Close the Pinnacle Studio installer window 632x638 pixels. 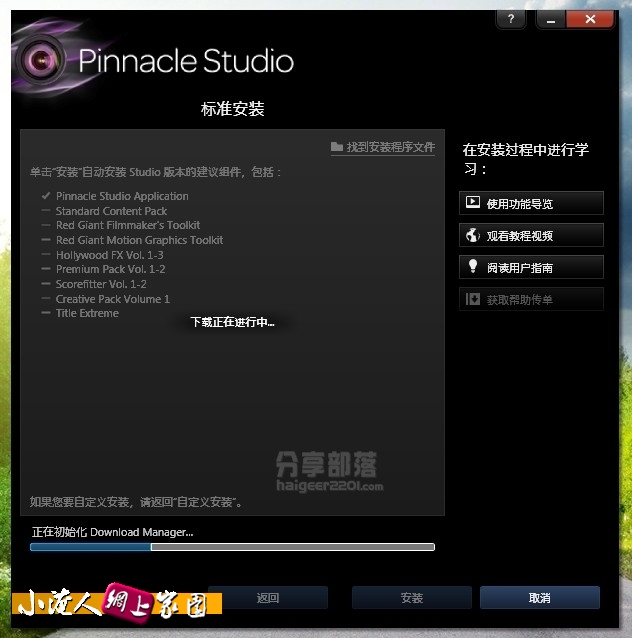[x=590, y=19]
